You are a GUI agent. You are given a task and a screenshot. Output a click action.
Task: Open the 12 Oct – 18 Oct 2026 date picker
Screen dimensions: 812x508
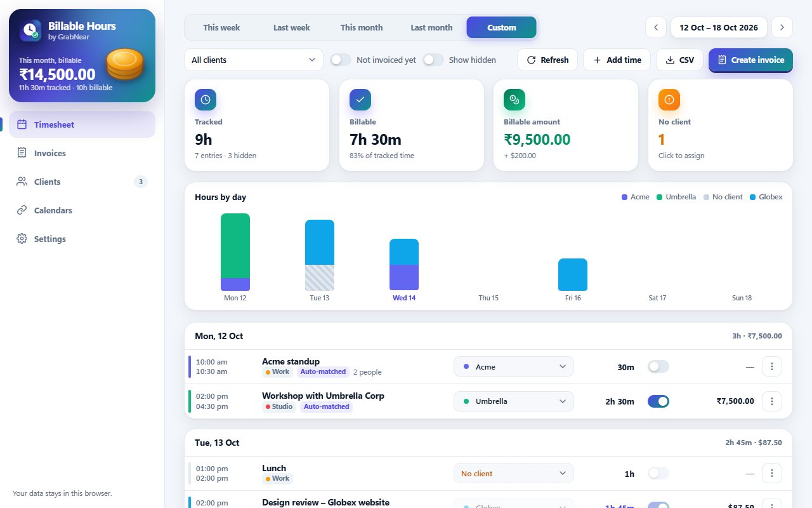[x=719, y=27]
